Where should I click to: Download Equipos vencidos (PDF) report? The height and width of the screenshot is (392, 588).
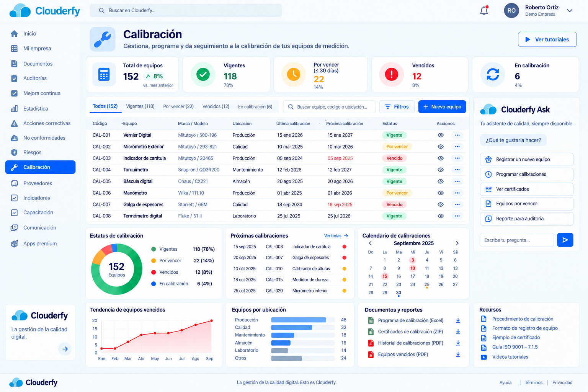458,354
